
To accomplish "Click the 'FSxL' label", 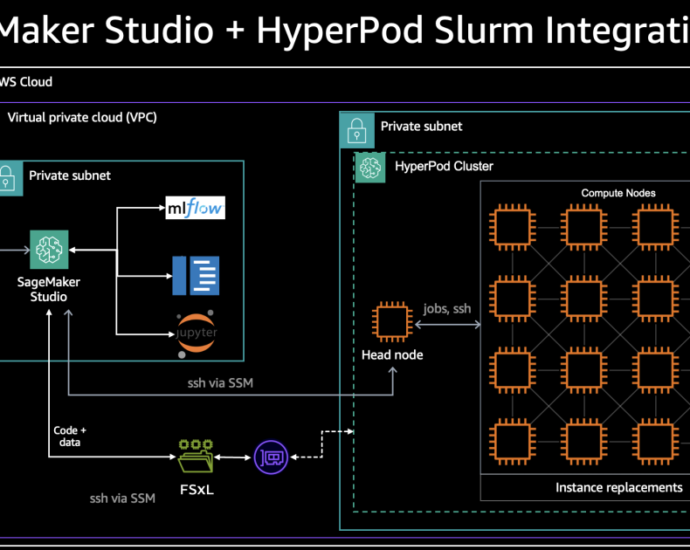I will [x=197, y=489].
